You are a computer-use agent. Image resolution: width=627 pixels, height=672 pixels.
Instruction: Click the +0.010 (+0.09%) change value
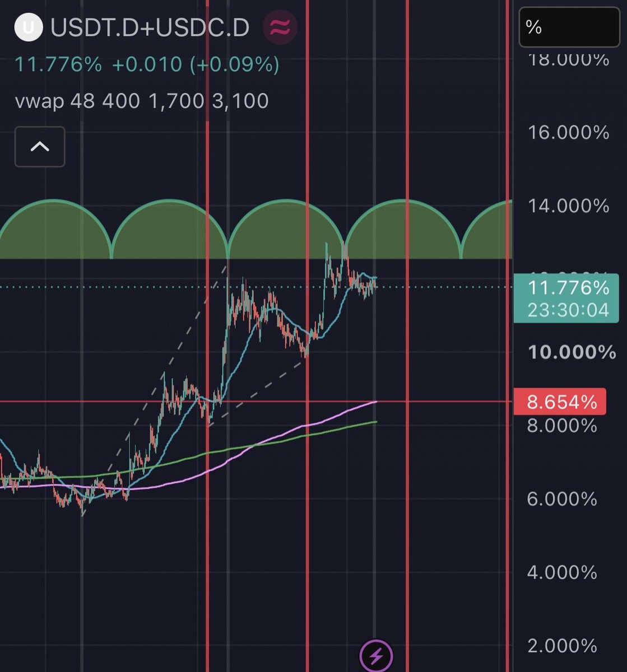click(x=196, y=64)
